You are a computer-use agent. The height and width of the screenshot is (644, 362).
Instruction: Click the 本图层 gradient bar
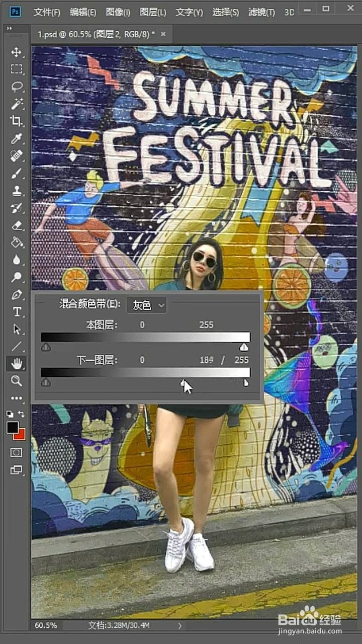click(145, 337)
